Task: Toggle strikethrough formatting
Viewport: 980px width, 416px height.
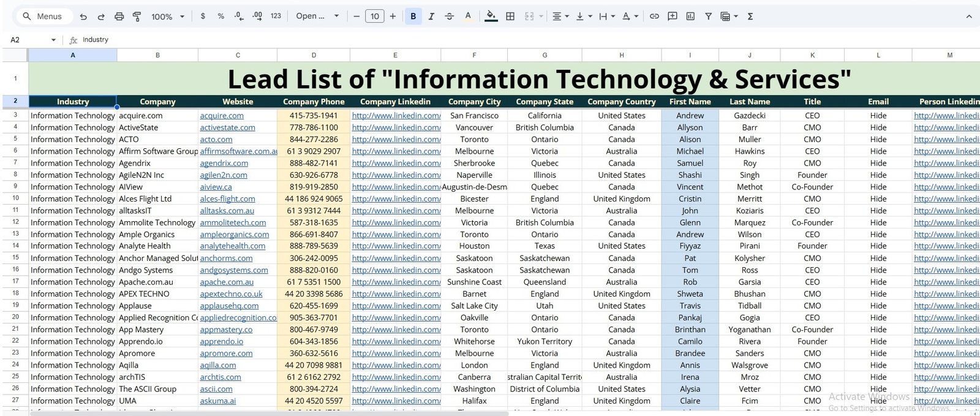Action: (x=450, y=17)
